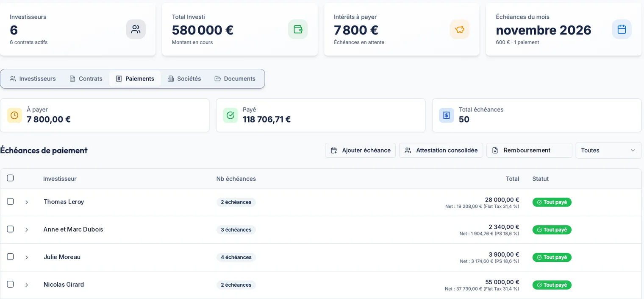This screenshot has height=299, width=644.
Task: Click the 118 706,71 € paid amount
Action: [267, 120]
